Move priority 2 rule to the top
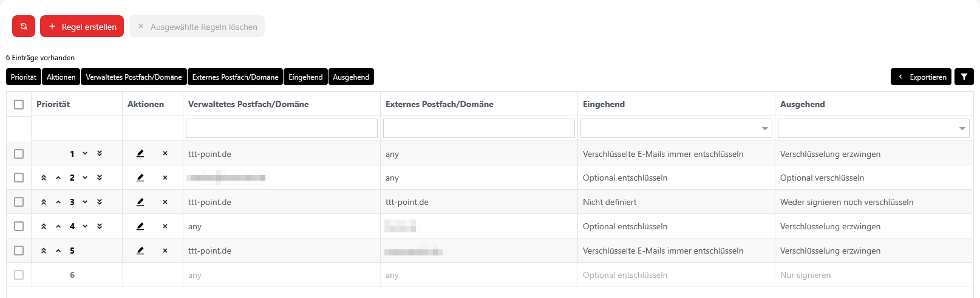980x298 pixels. [44, 178]
